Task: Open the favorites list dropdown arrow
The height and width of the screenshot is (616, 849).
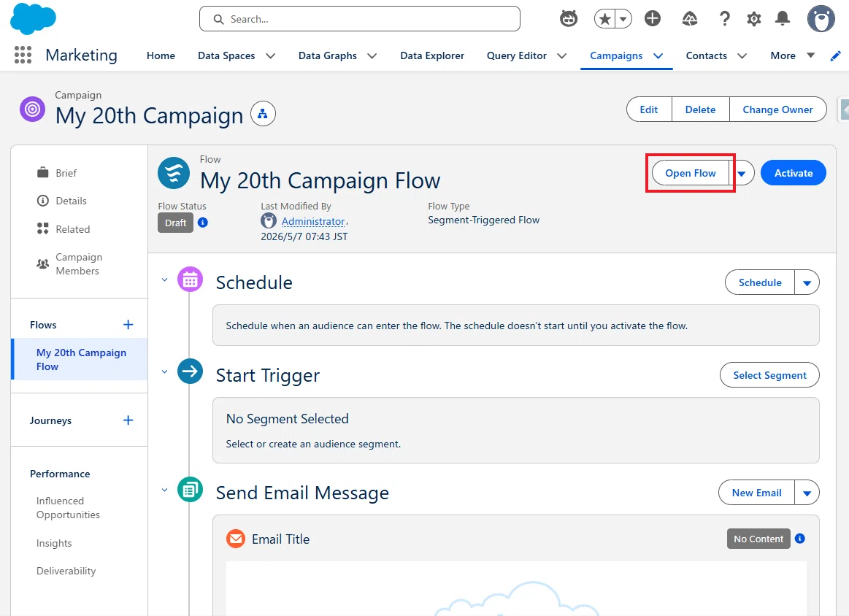Action: pyautogui.click(x=623, y=20)
